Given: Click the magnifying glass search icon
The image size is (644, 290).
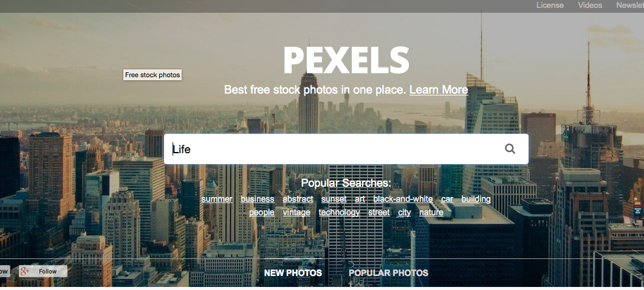Looking at the screenshot, I should (x=510, y=149).
